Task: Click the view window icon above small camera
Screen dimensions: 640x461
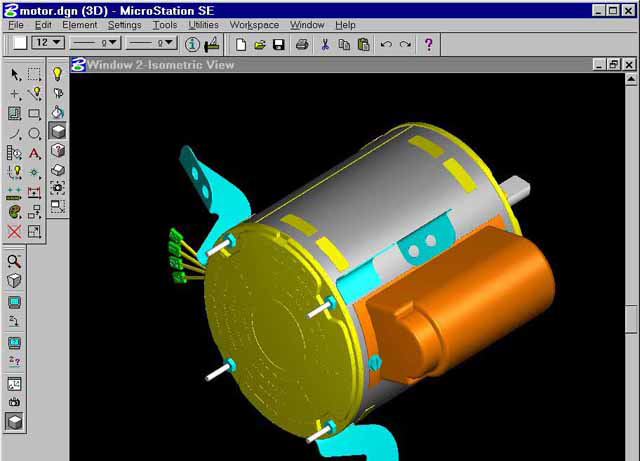Action: tap(14, 383)
